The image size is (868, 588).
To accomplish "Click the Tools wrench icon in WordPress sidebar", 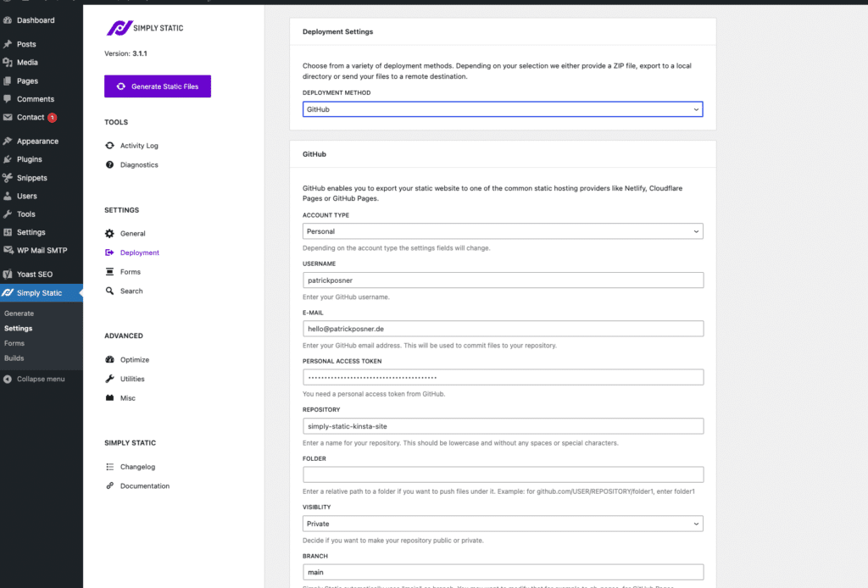I will click(7, 214).
